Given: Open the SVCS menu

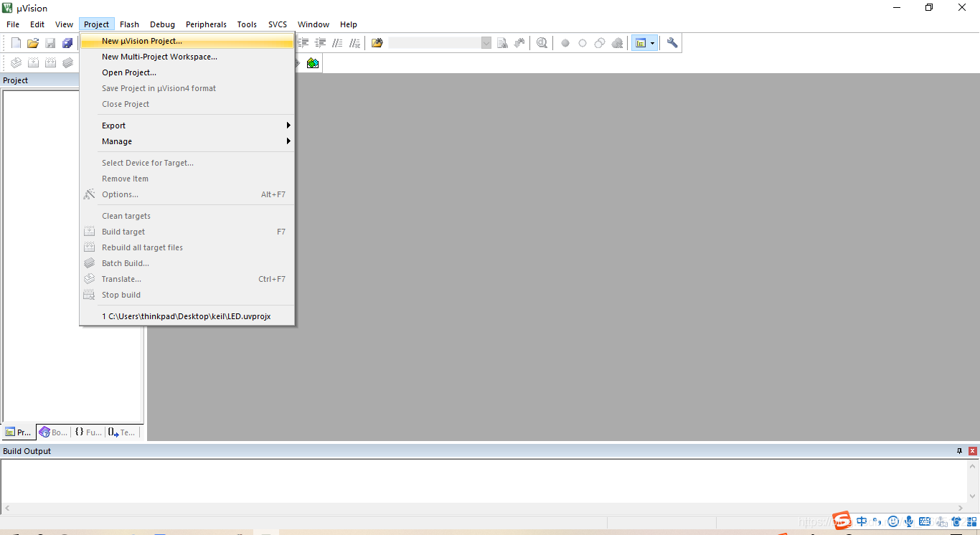Looking at the screenshot, I should point(278,24).
